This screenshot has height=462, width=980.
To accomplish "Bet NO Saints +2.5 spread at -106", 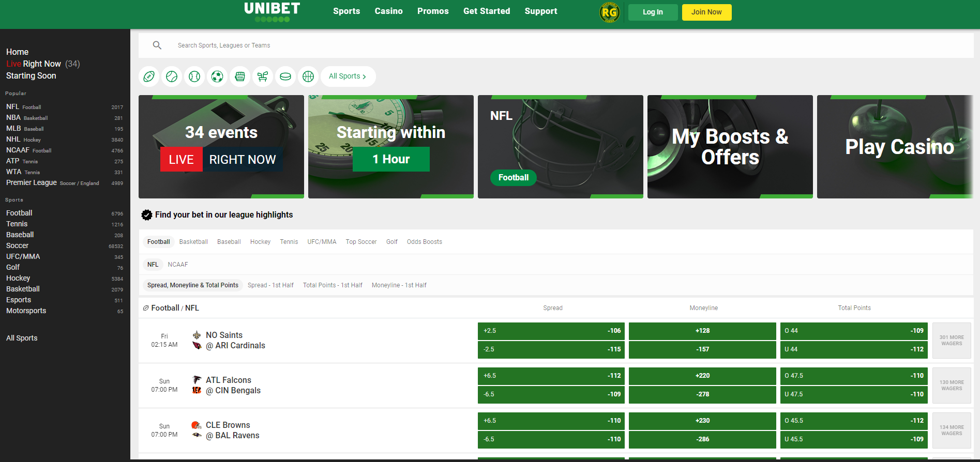I will (x=551, y=331).
